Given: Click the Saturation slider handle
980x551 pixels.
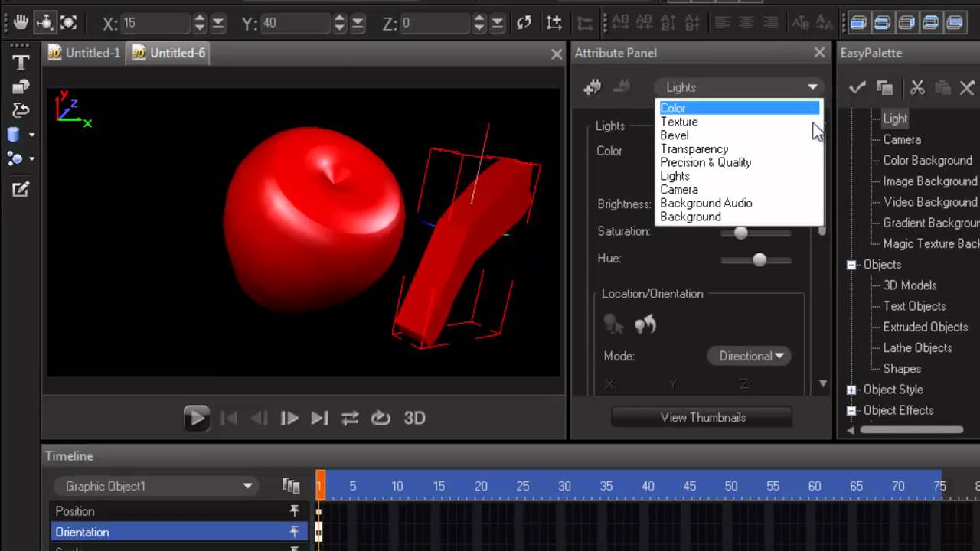Looking at the screenshot, I should coord(740,233).
